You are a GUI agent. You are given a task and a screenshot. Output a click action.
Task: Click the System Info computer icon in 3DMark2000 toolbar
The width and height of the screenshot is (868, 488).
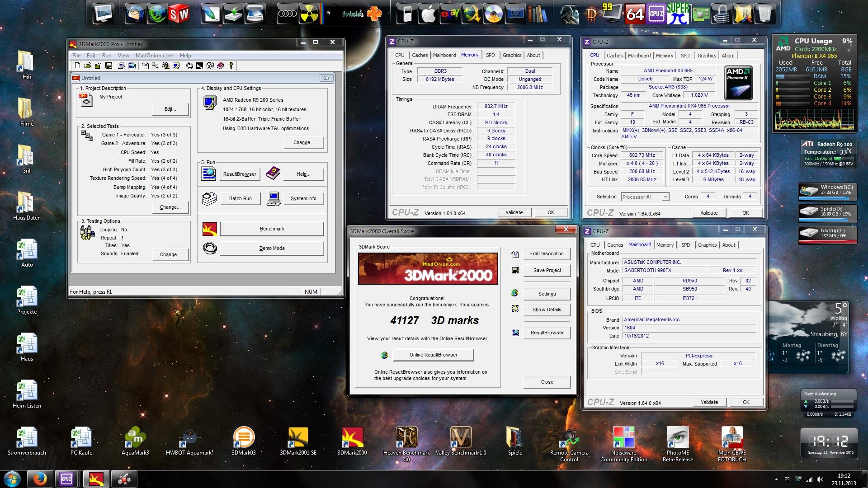122,66
